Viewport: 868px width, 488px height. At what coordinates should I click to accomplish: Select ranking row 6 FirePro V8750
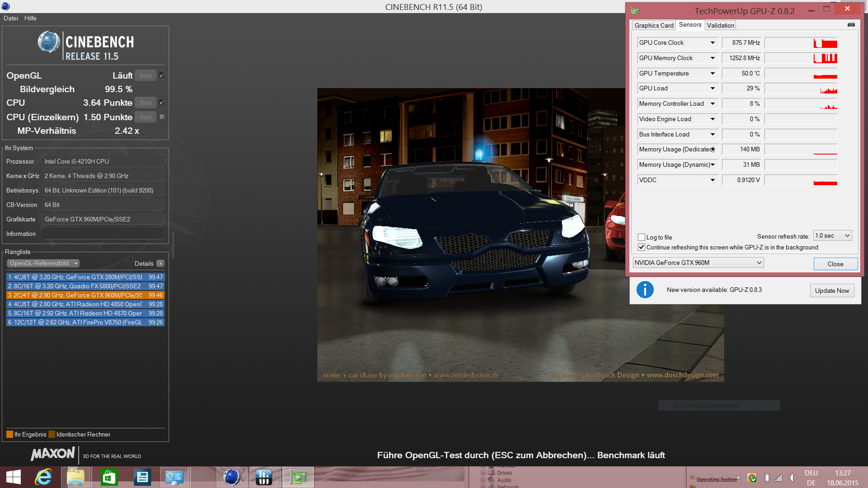pos(85,322)
